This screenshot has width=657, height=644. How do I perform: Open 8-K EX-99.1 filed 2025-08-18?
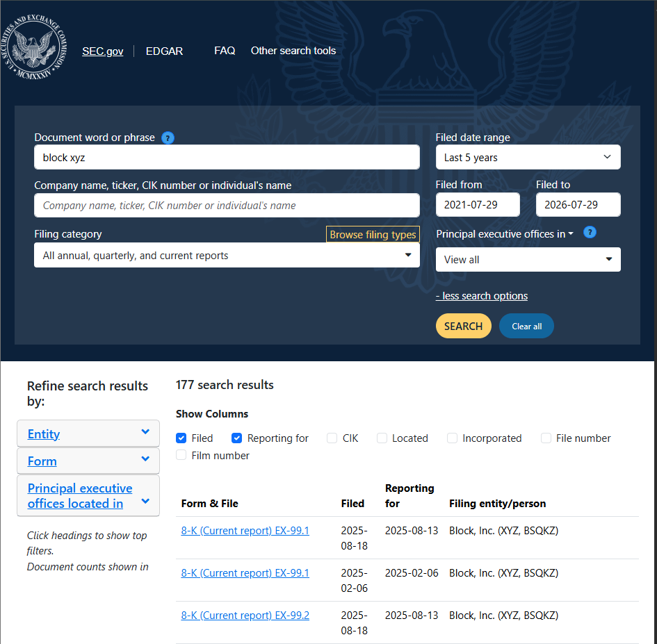coord(245,531)
